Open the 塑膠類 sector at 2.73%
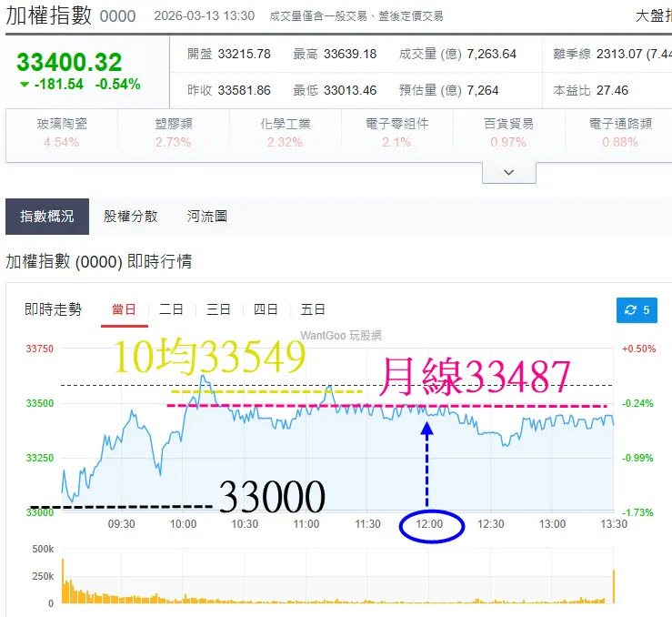 (x=174, y=133)
